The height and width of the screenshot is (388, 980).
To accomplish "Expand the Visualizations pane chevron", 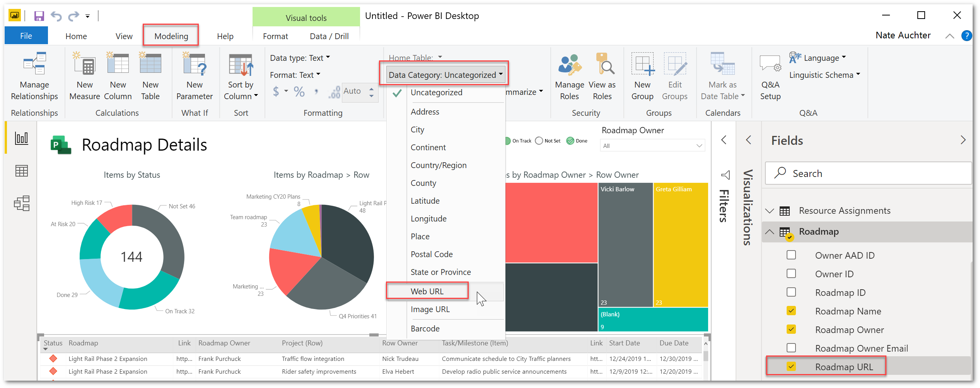I will [748, 140].
